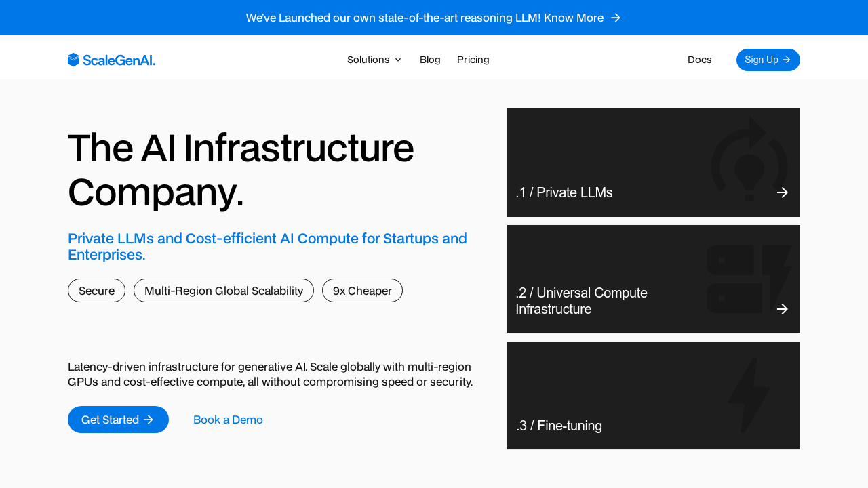Click the arrow in the announcement banner
Viewport: 868px width, 488px height.
click(616, 18)
